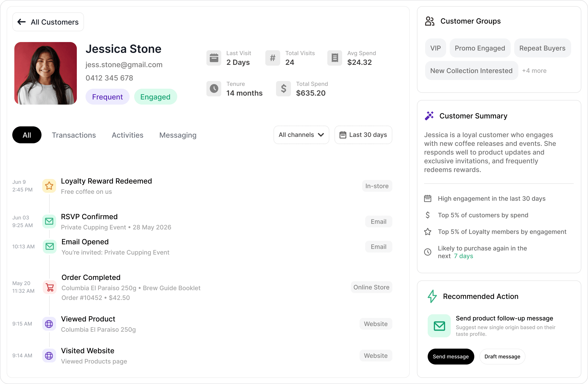Click the star icon for Loyalty Reward Redeemed

pyautogui.click(x=49, y=186)
